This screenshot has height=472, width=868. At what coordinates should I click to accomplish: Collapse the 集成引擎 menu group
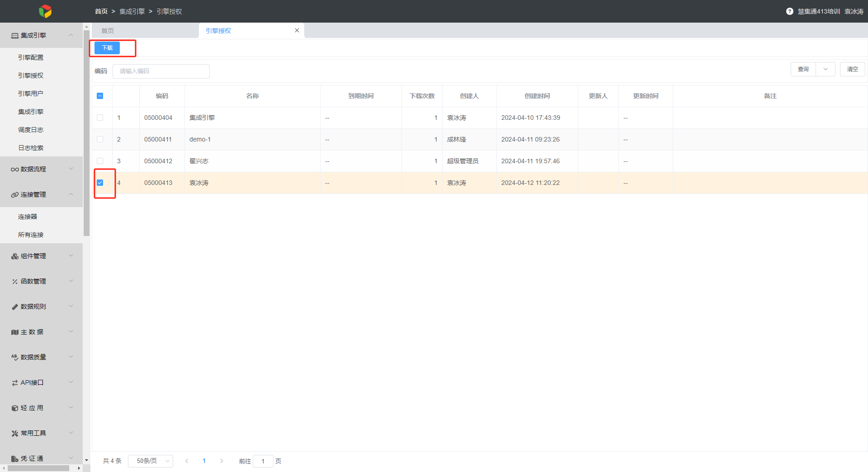(x=71, y=35)
